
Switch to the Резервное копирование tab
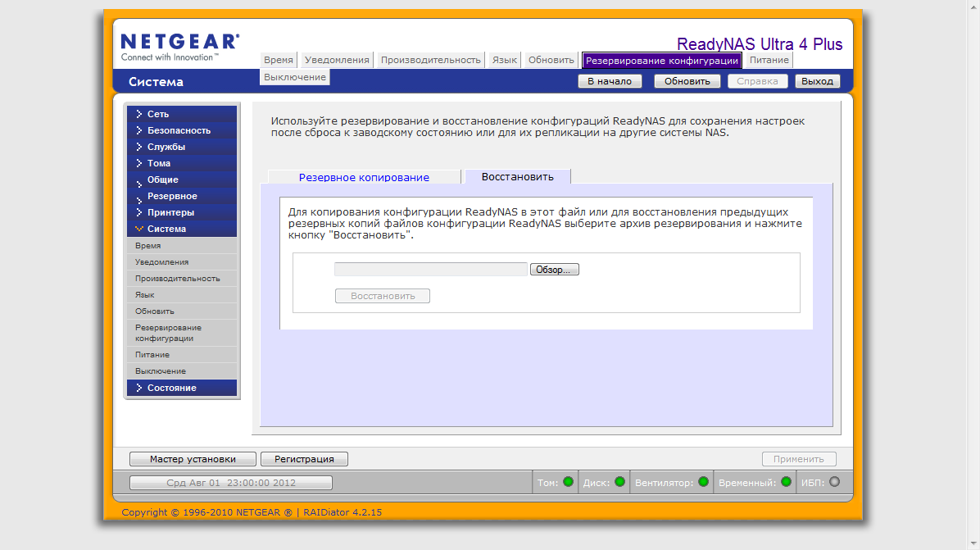coord(365,177)
